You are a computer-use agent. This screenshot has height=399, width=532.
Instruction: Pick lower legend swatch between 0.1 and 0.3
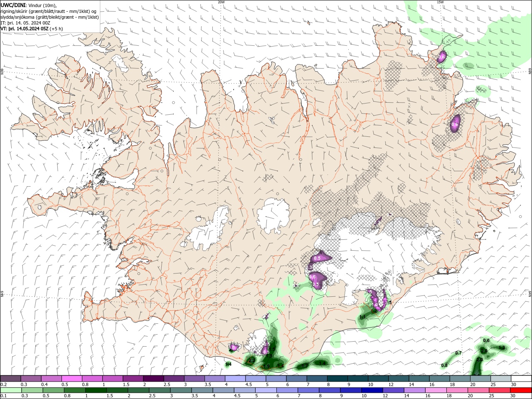11,391
